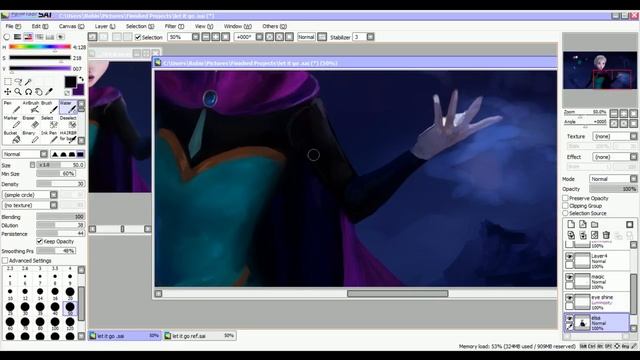Viewport: 640px width, 360px height.
Task: Open the Canvas menu
Action: [71, 26]
